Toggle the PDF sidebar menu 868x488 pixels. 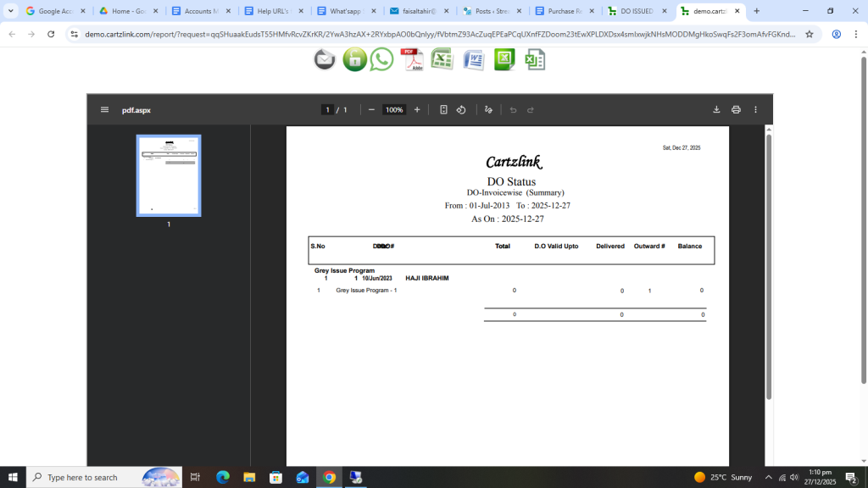[104, 110]
